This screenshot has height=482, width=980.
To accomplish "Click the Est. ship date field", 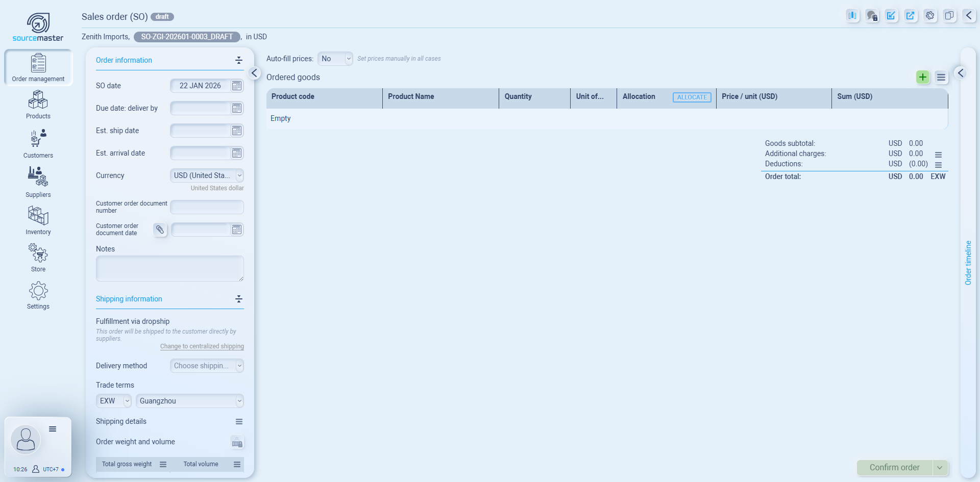I will coord(200,131).
